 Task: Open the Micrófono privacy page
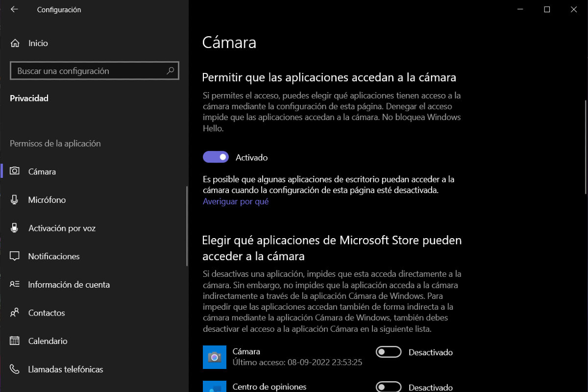pyautogui.click(x=47, y=200)
